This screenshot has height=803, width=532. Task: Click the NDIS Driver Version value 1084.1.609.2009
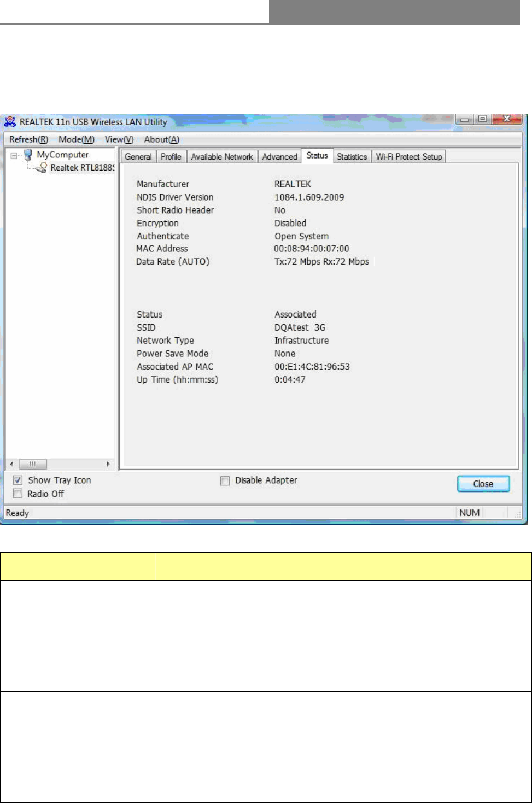[x=309, y=197]
